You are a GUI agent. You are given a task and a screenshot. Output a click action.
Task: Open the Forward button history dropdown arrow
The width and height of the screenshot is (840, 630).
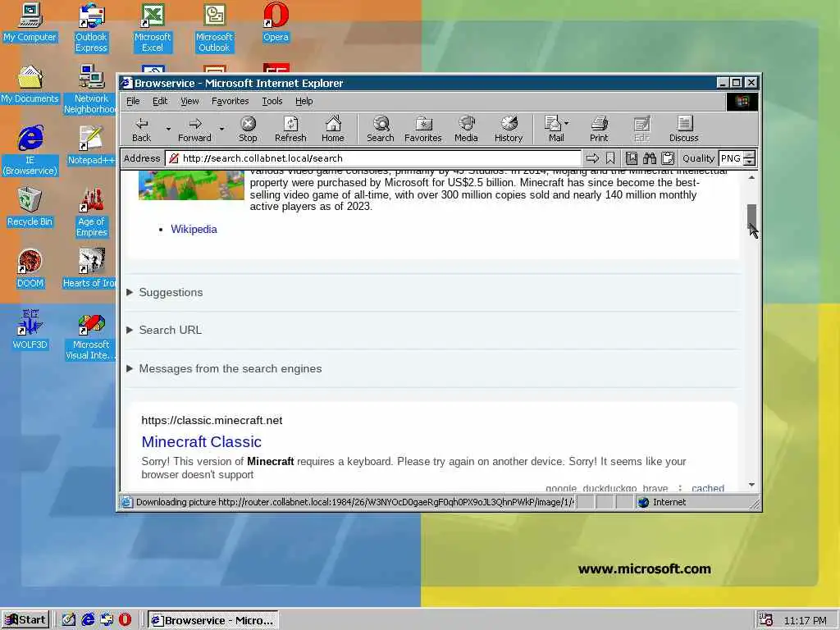pos(221,129)
